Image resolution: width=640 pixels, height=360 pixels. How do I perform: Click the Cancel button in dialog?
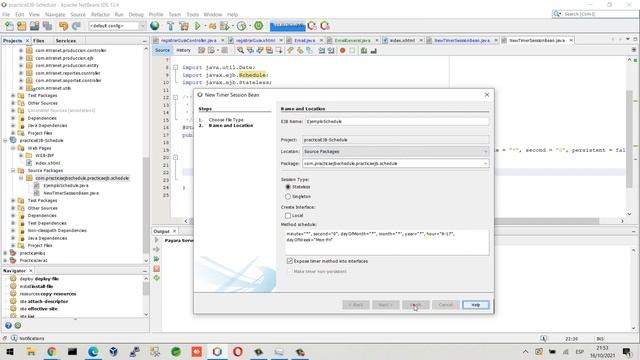pyautogui.click(x=446, y=305)
